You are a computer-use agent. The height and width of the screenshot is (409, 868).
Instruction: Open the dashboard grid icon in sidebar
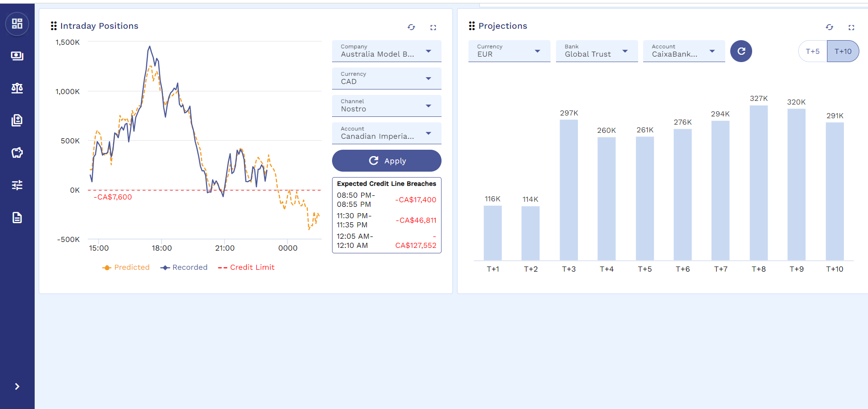coord(17,24)
